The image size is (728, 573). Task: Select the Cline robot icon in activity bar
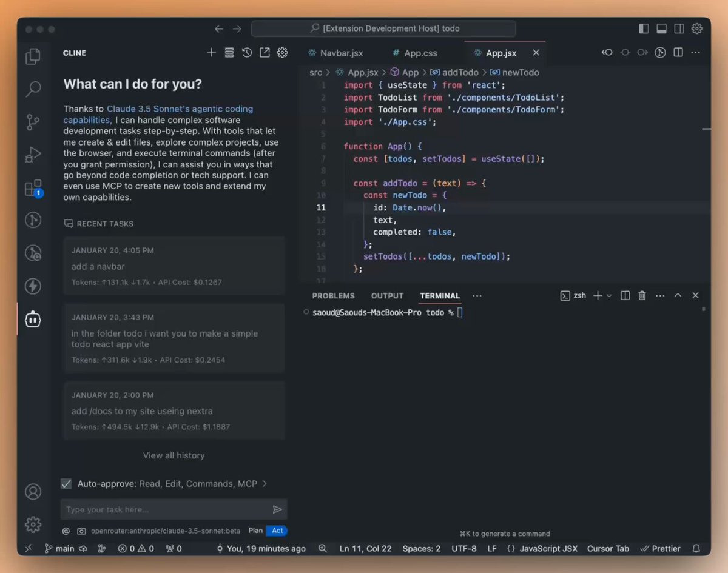(x=33, y=319)
